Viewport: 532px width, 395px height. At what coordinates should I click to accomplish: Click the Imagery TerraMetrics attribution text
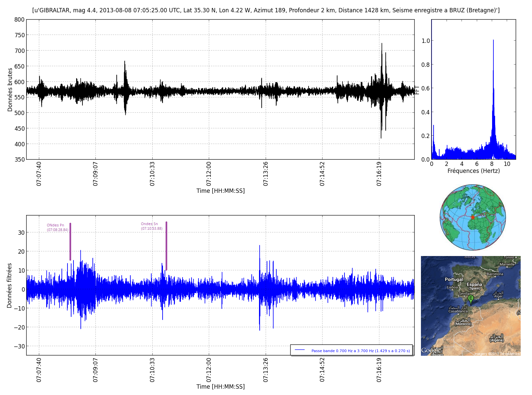click(497, 354)
